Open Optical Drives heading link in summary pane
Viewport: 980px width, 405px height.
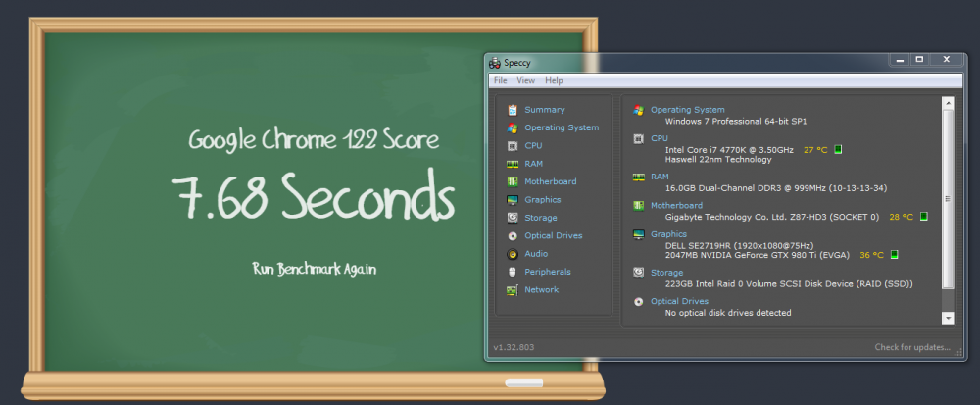tap(679, 301)
